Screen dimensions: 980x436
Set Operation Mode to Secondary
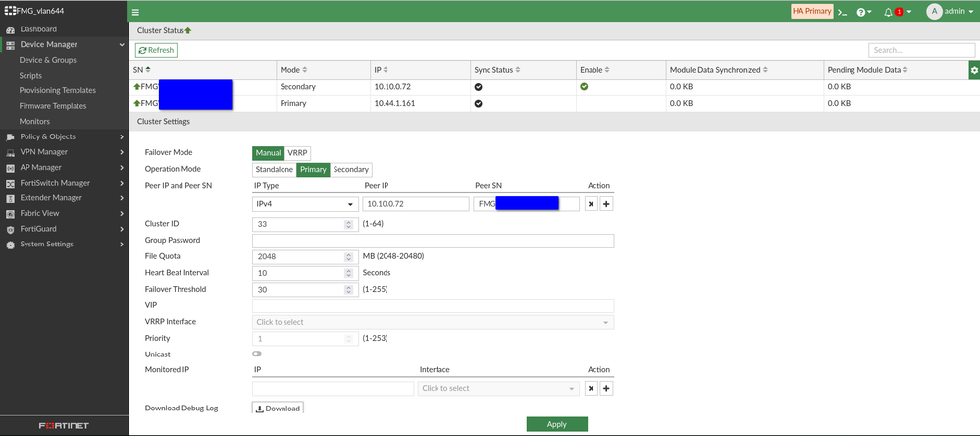[350, 169]
